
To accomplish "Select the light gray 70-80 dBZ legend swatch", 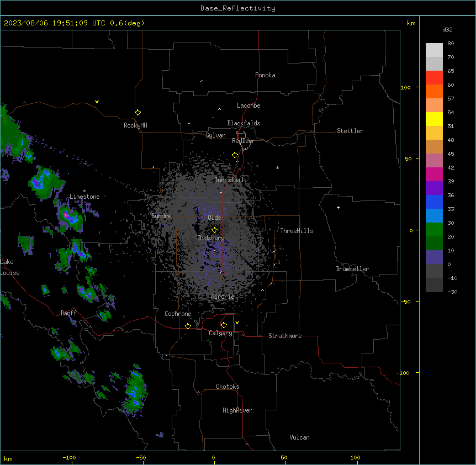I will click(x=434, y=50).
